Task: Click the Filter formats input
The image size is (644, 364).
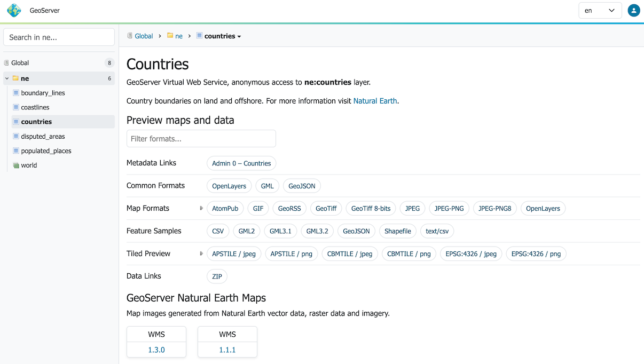Action: click(x=201, y=139)
